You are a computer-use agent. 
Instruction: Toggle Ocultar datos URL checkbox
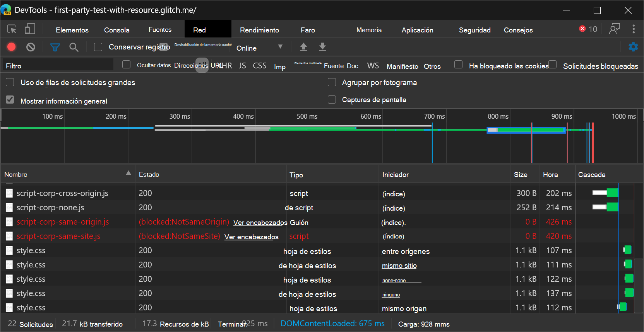coord(127,65)
